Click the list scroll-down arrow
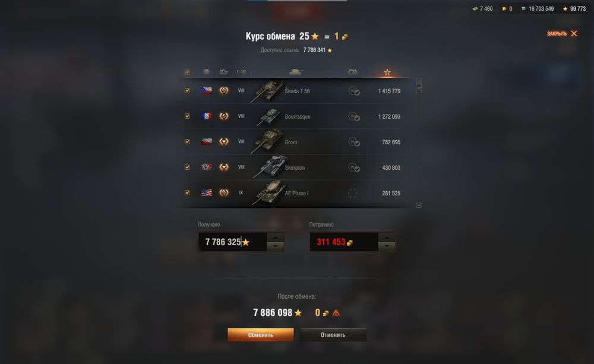 pyautogui.click(x=419, y=205)
